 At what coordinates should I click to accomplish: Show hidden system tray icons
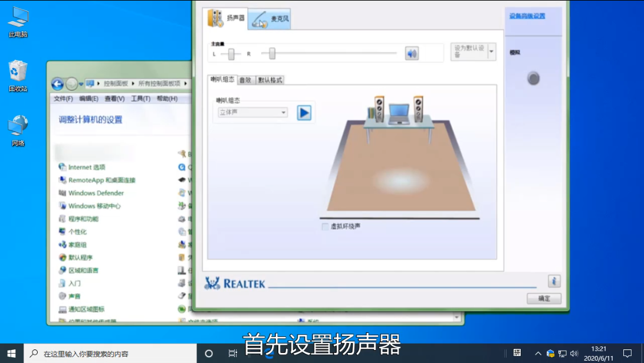(537, 354)
